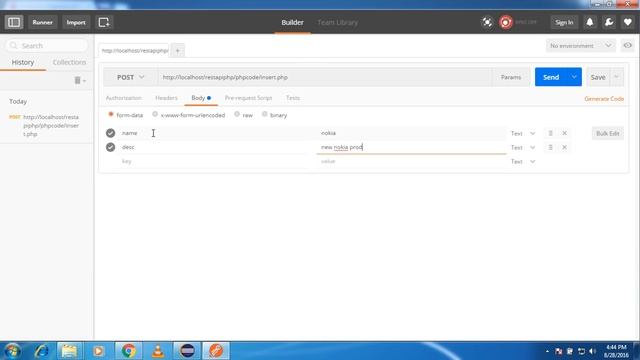Open the POST method dropdown
The image size is (640, 360).
[130, 77]
